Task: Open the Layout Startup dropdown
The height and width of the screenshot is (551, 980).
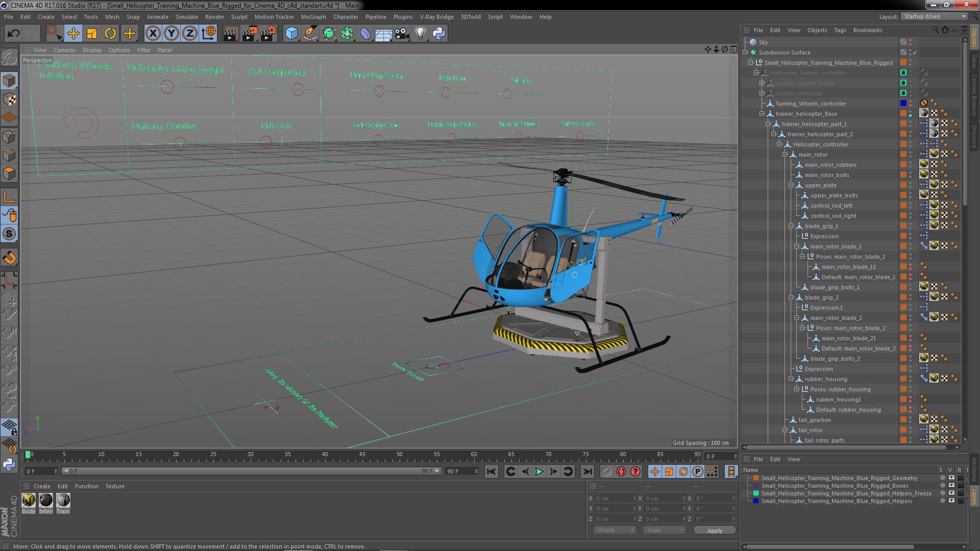Action: pyautogui.click(x=934, y=16)
